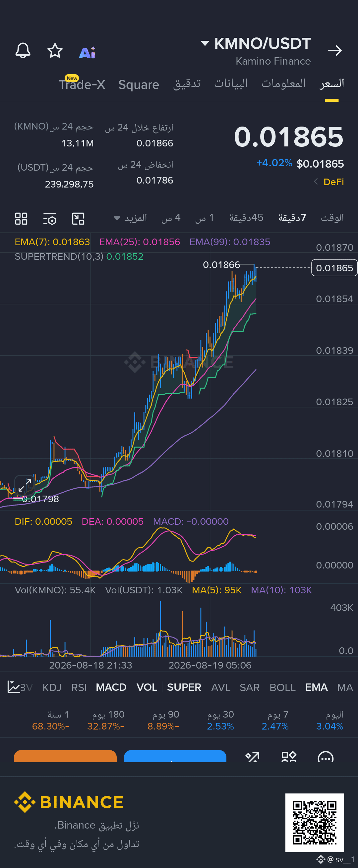Toggle the KDJ indicator
This screenshot has width=358, height=868.
(x=52, y=687)
